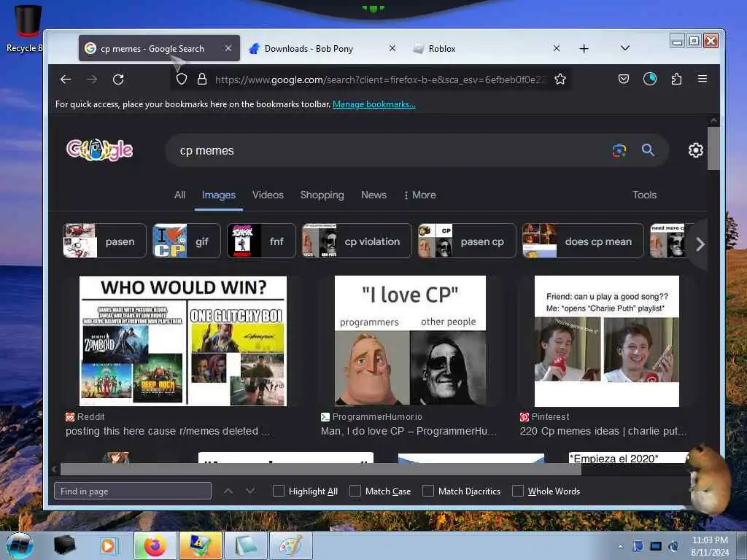Open the clock showing 11:03 PM

[709, 546]
